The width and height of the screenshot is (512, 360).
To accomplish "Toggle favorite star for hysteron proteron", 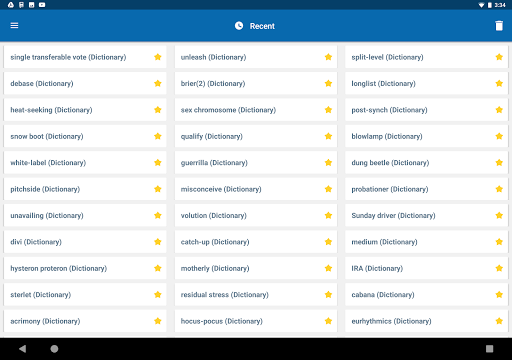I will 158,268.
